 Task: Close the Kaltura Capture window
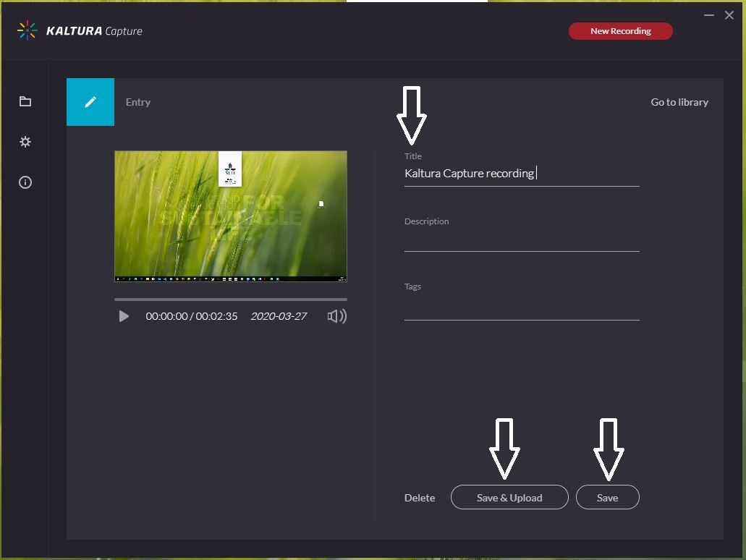click(729, 15)
